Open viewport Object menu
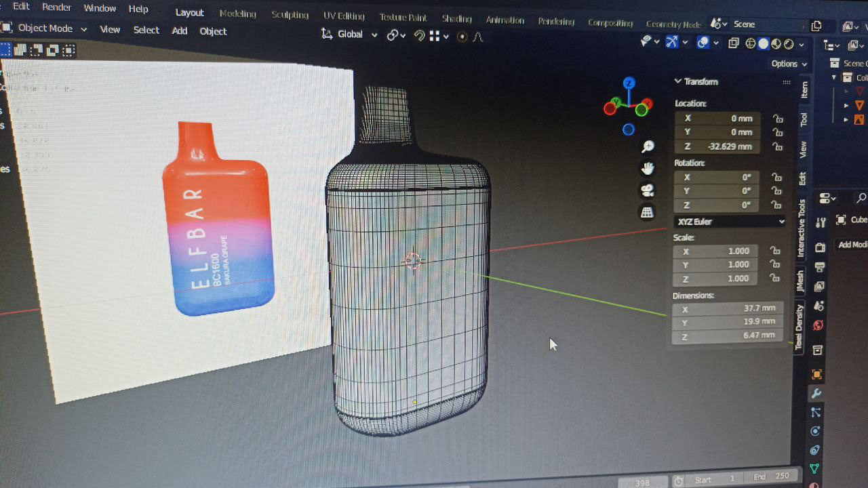Image resolution: width=868 pixels, height=488 pixels. pyautogui.click(x=213, y=31)
